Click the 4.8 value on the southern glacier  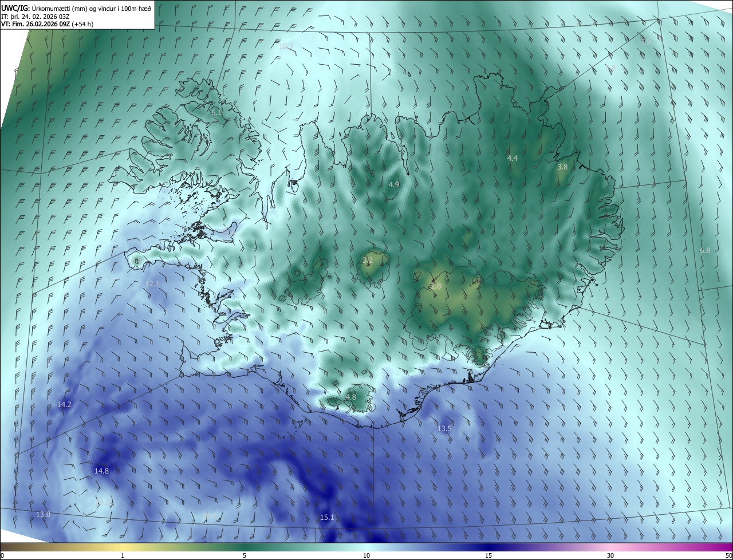tap(351, 397)
